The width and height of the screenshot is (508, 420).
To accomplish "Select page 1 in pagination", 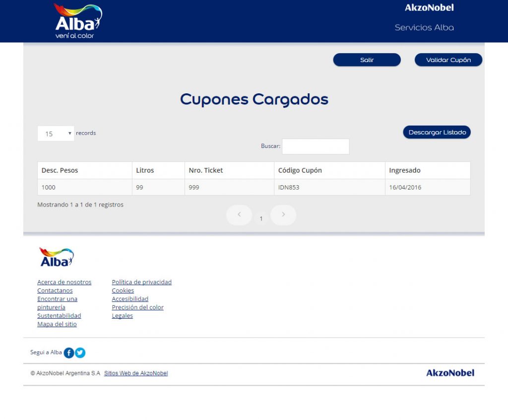I will coord(261,218).
